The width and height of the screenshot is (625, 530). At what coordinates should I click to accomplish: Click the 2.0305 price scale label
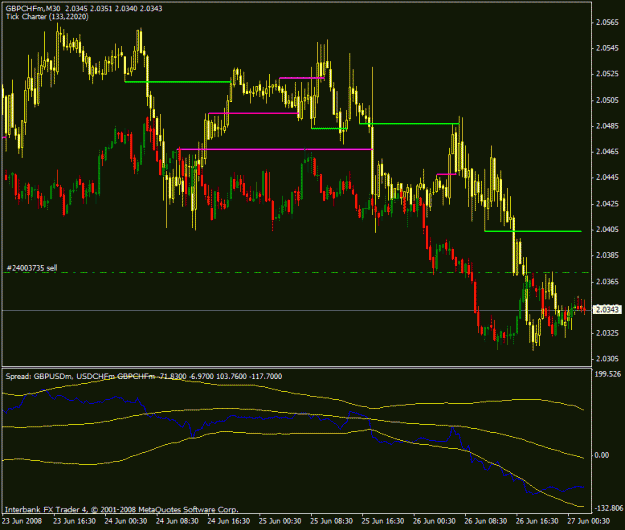[607, 359]
